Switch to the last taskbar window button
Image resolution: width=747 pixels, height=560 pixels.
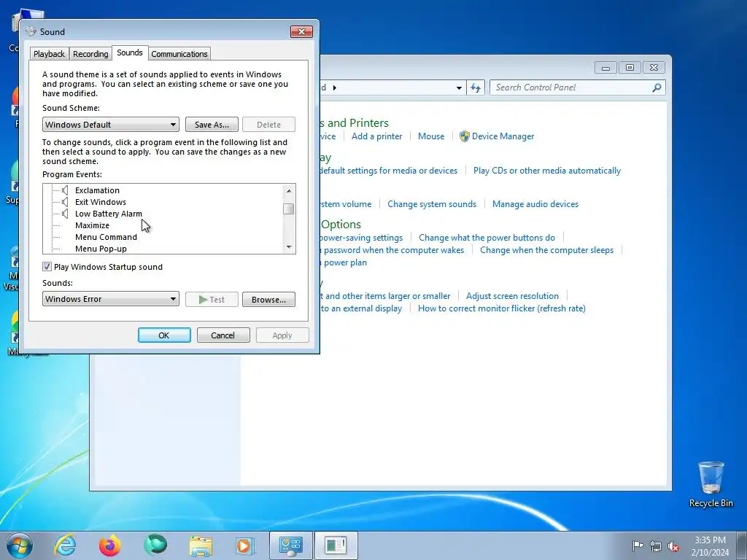click(336, 545)
